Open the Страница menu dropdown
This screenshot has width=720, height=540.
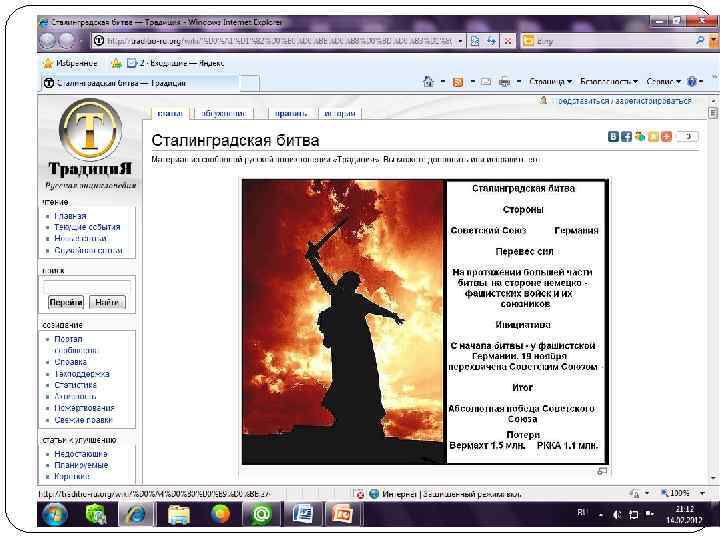coord(550,82)
